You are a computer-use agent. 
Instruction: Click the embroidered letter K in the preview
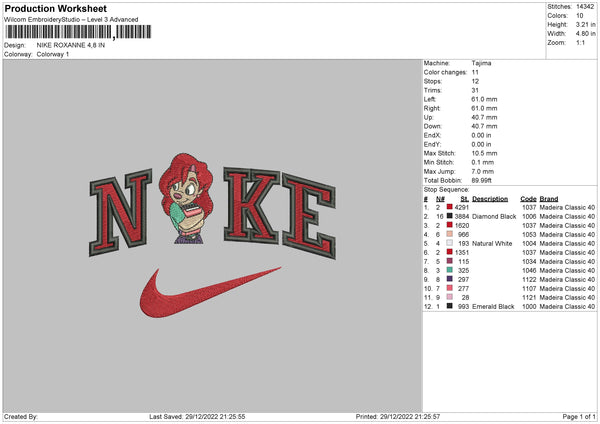(x=252, y=205)
